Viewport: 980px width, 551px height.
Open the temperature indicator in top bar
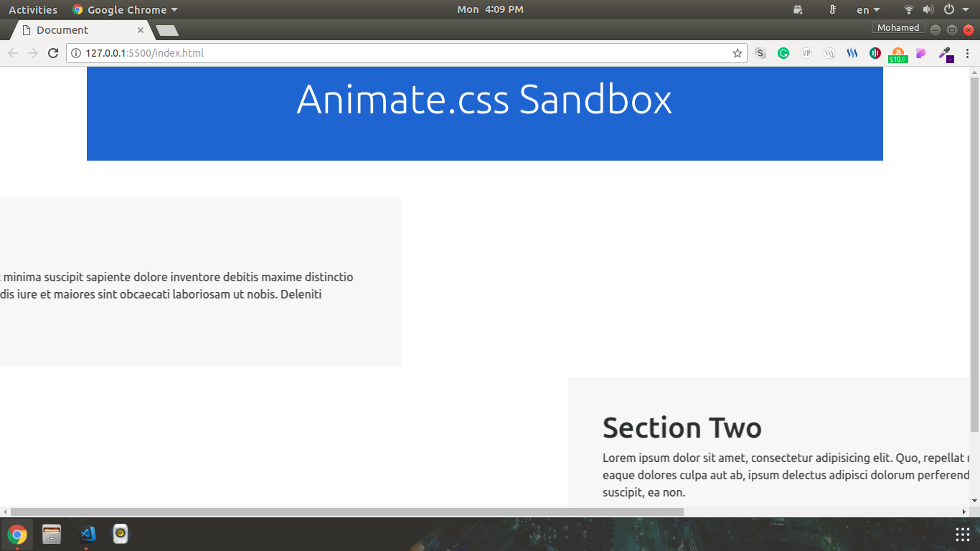(833, 10)
